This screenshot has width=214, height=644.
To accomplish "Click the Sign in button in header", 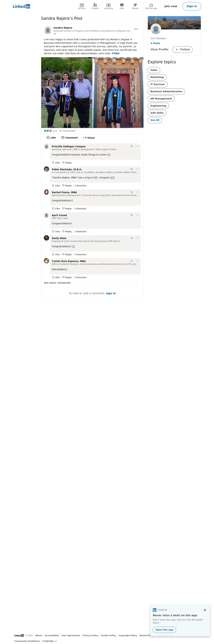I will 191,6.
